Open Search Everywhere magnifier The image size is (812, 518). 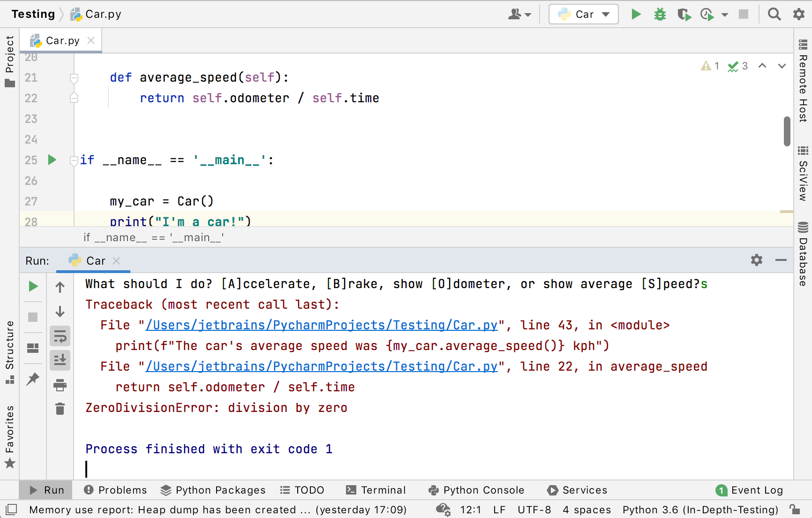coord(774,15)
